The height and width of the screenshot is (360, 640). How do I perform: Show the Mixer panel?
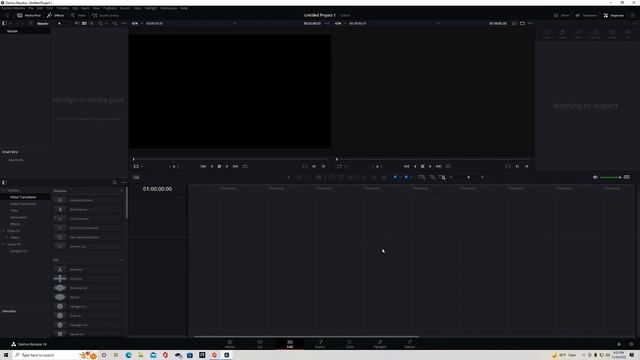click(x=561, y=15)
